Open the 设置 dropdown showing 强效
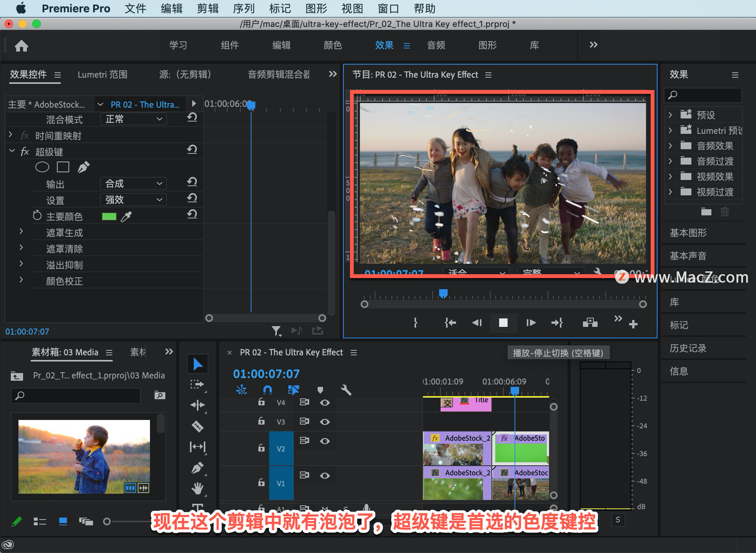The height and width of the screenshot is (553, 756). coord(133,200)
